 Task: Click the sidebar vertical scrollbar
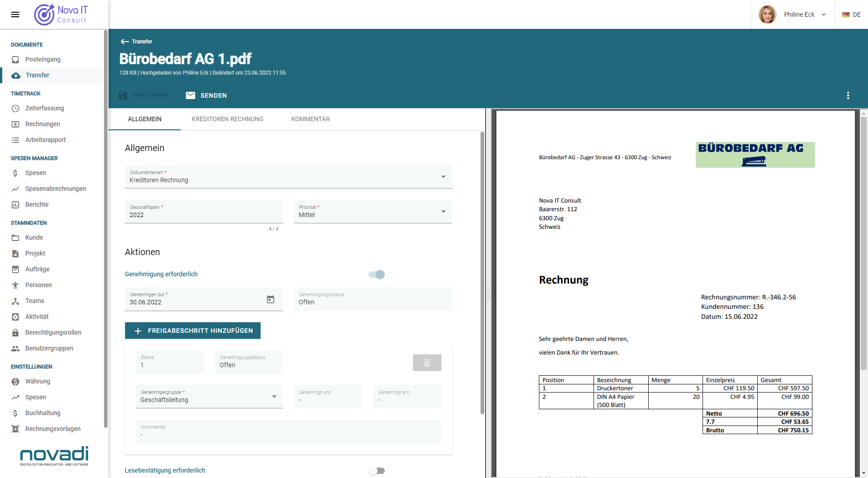pos(106,228)
